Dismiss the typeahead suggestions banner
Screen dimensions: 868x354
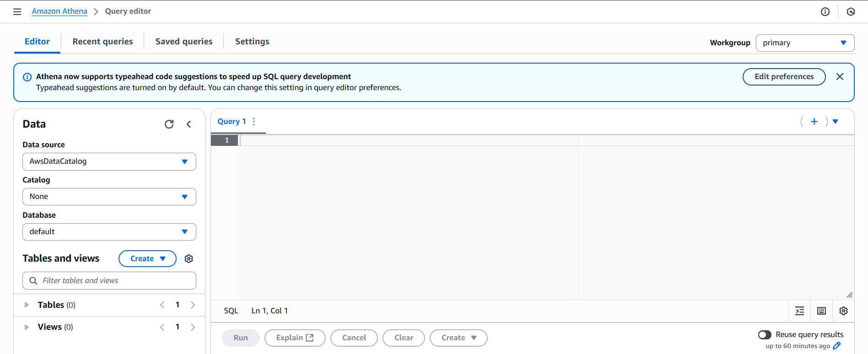[840, 76]
